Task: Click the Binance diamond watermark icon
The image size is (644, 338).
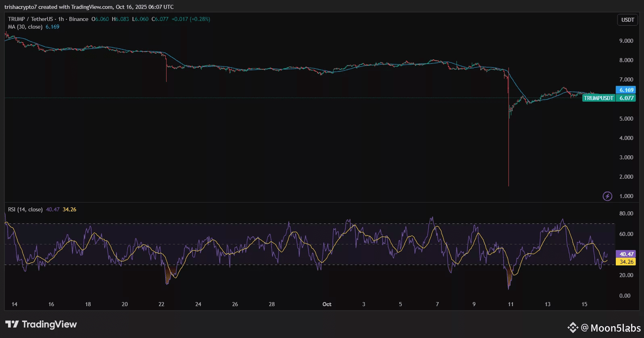Action: tap(573, 328)
